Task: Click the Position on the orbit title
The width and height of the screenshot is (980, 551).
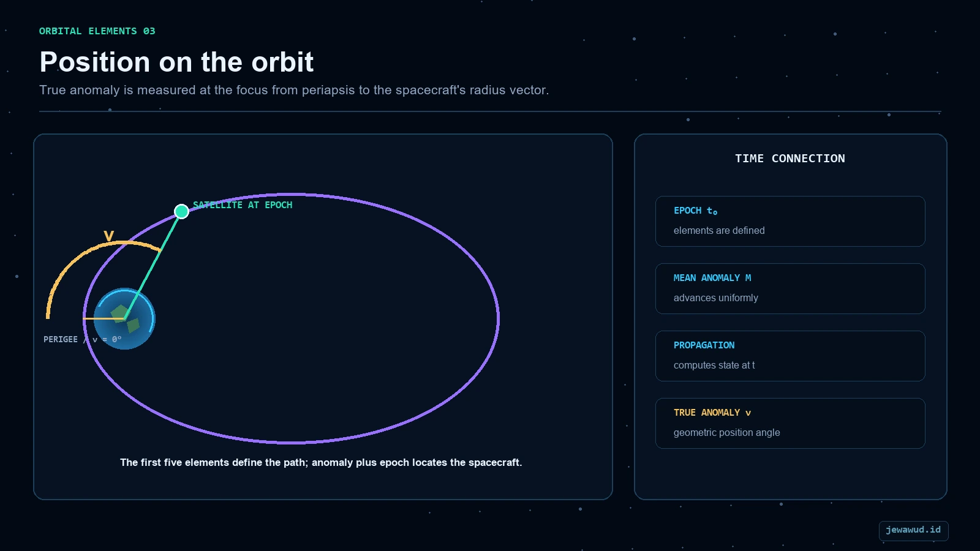Action: coord(176,62)
